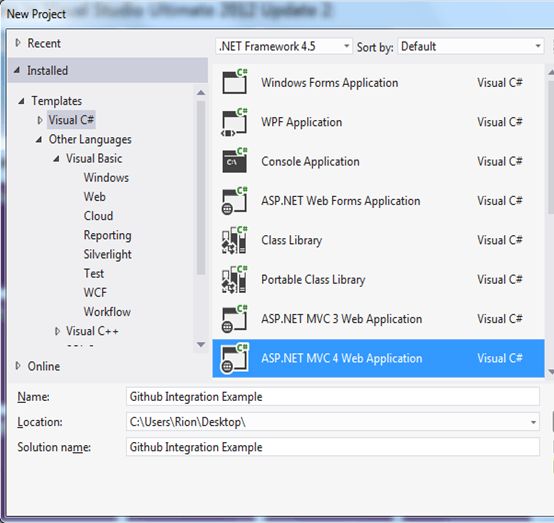The height and width of the screenshot is (523, 554).
Task: Select Cloud under Visual Basic
Action: (x=98, y=216)
